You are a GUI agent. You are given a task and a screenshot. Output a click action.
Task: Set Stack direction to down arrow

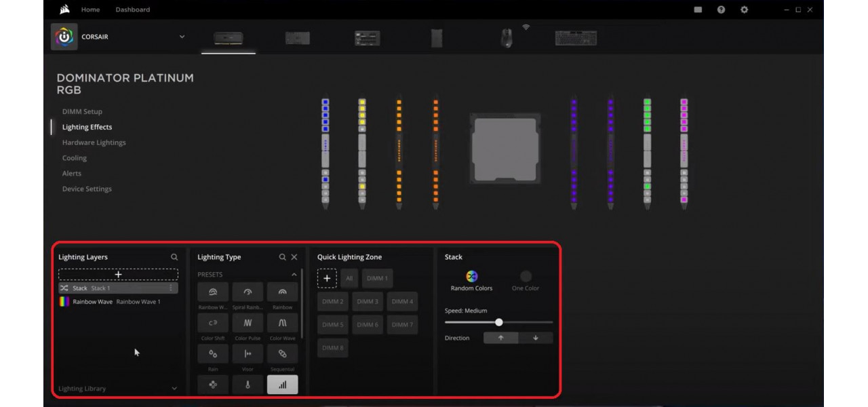(x=536, y=338)
